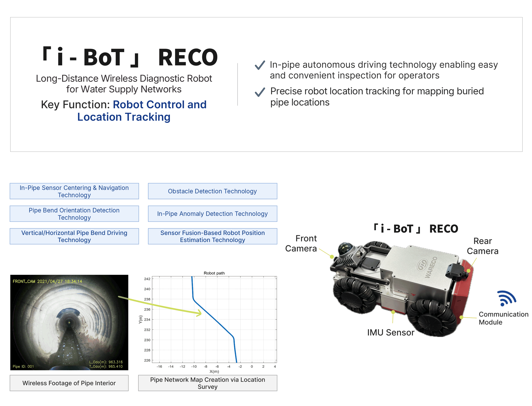The image size is (532, 406).
Task: Click the Communication Module label
Action: click(x=503, y=318)
